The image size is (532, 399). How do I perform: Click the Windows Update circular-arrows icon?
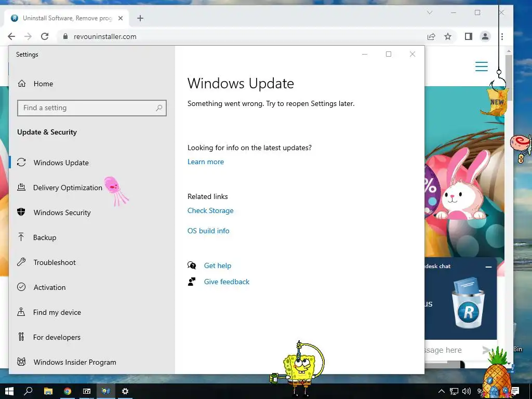tap(21, 162)
